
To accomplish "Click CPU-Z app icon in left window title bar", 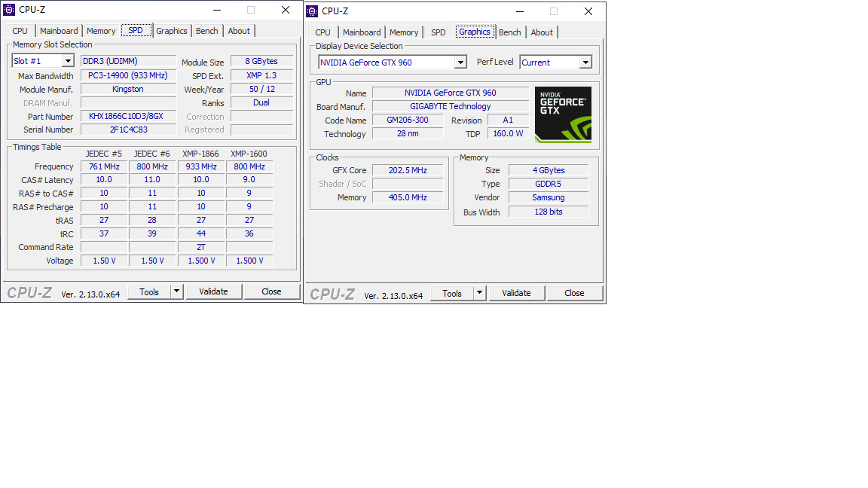I will pyautogui.click(x=9, y=10).
